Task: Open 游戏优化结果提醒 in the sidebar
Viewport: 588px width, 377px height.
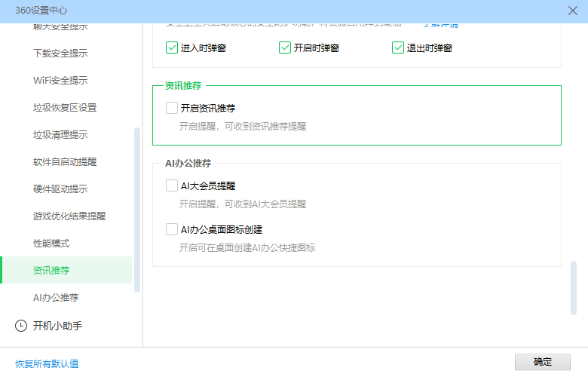Action: click(x=69, y=216)
